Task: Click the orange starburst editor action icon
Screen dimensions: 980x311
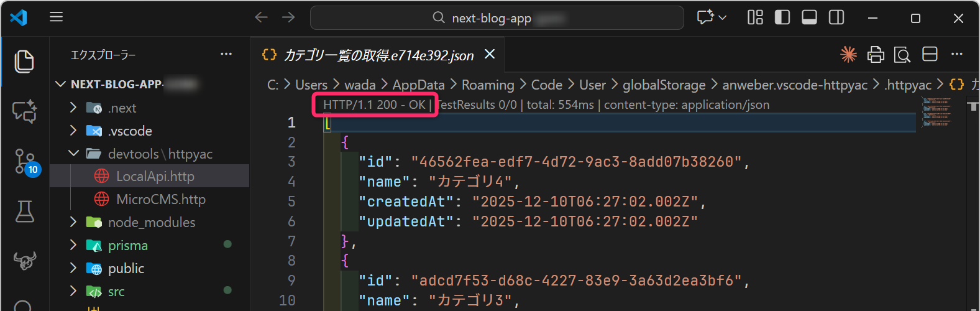Action: pos(848,55)
